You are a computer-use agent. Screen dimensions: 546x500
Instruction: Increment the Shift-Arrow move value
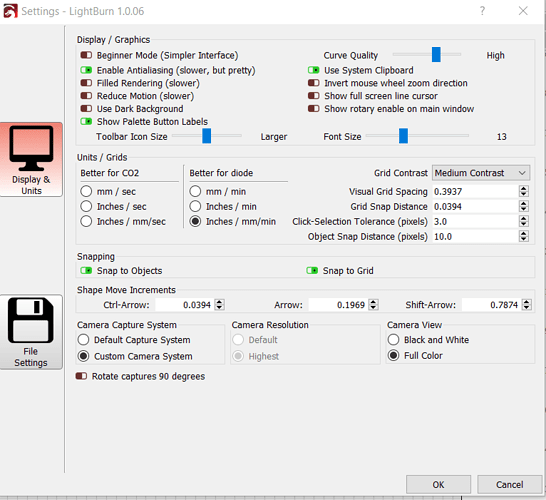click(x=527, y=302)
